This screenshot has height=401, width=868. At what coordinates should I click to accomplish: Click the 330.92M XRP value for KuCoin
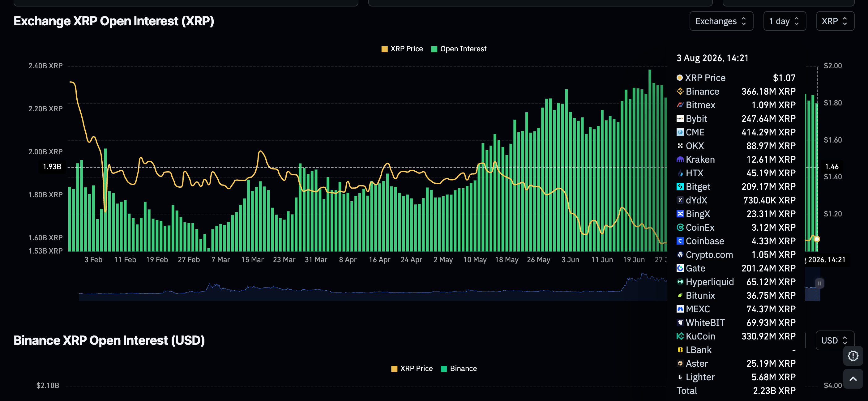coord(768,336)
